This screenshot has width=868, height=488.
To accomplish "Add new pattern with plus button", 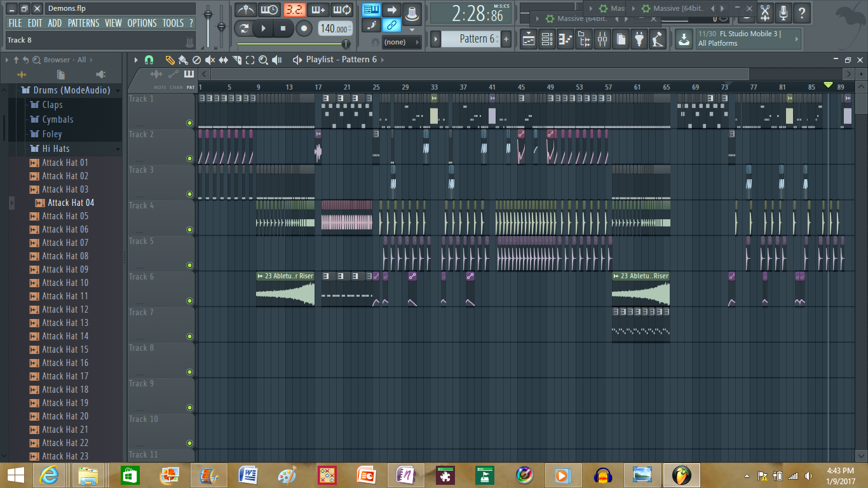I will 506,39.
